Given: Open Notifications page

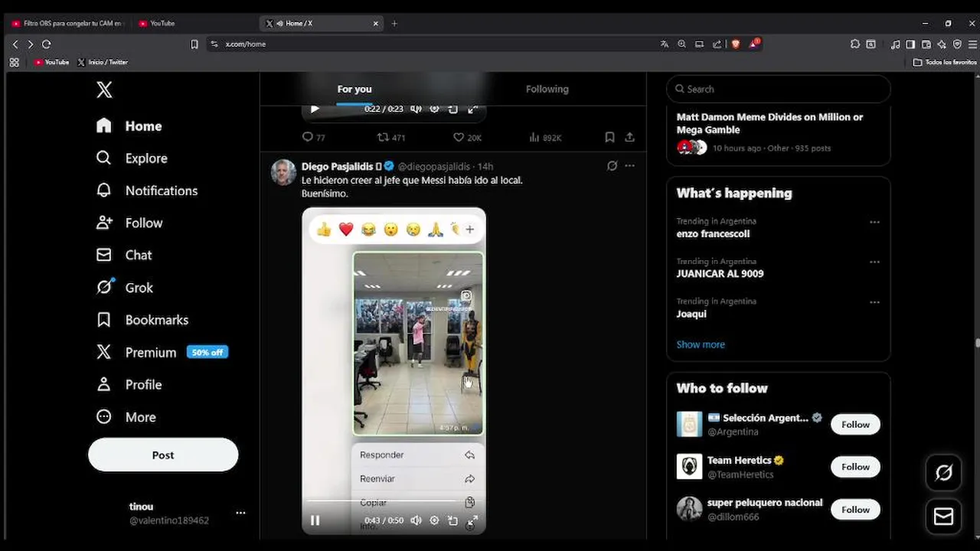Looking at the screenshot, I should click(x=146, y=191).
